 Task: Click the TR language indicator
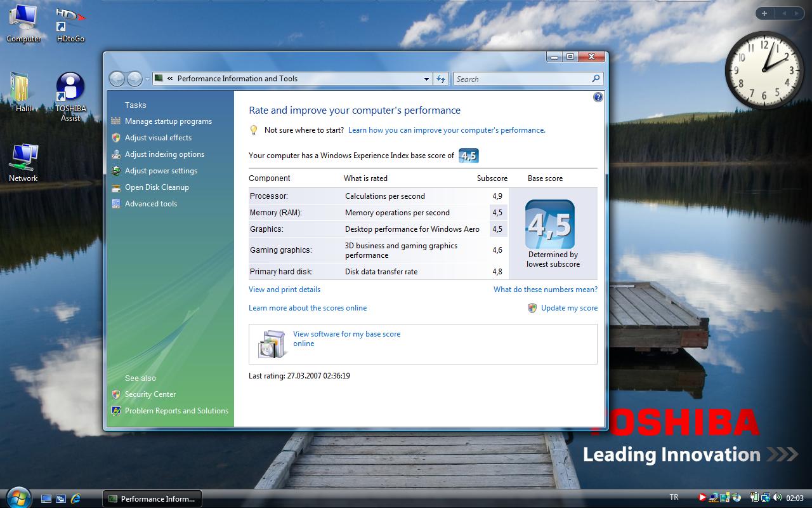tap(674, 497)
